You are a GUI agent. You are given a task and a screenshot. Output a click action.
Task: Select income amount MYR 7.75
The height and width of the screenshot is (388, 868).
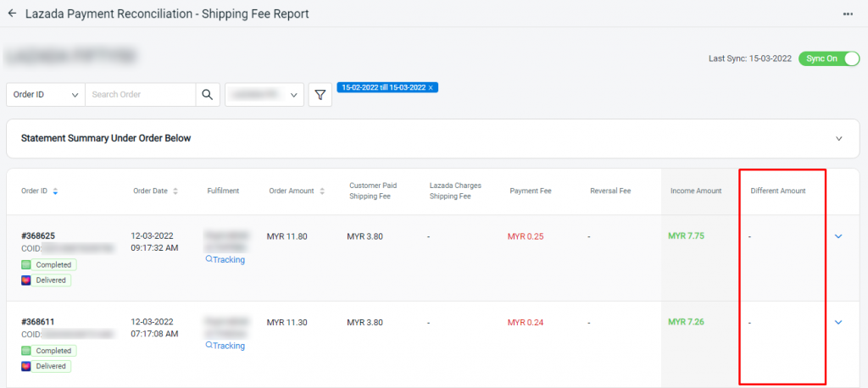click(x=686, y=236)
